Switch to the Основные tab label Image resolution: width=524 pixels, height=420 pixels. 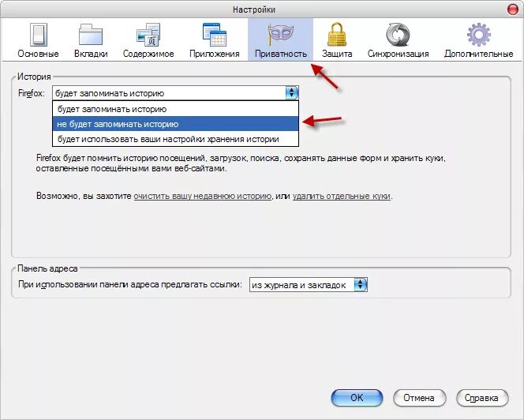(x=38, y=54)
